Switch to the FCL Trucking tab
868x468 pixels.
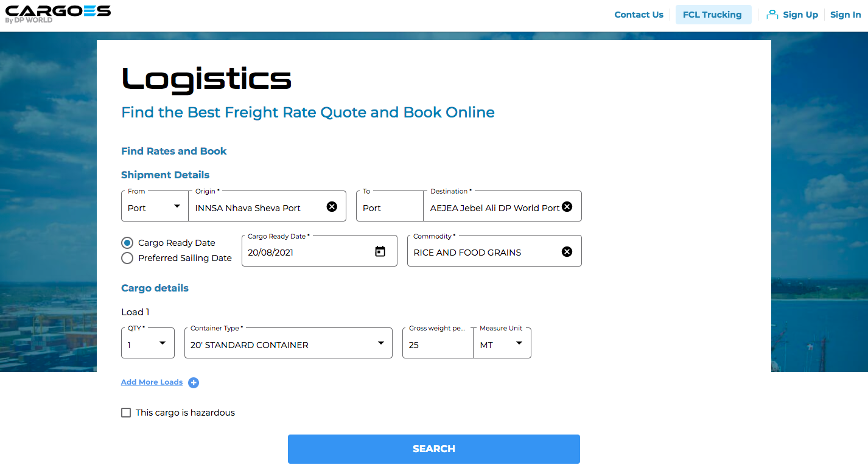pyautogui.click(x=713, y=14)
